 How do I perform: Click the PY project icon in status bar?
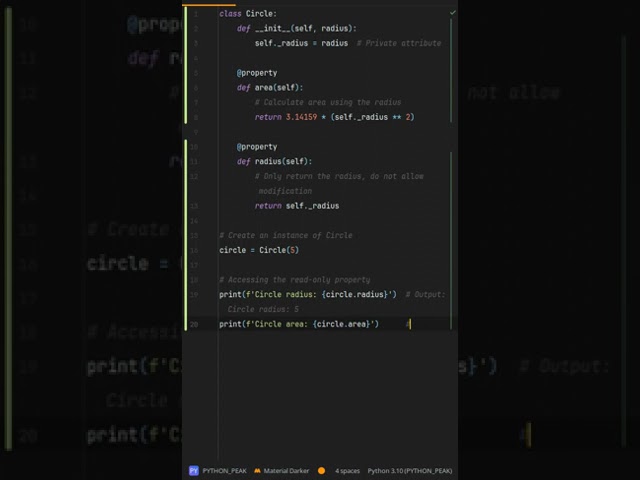193,471
